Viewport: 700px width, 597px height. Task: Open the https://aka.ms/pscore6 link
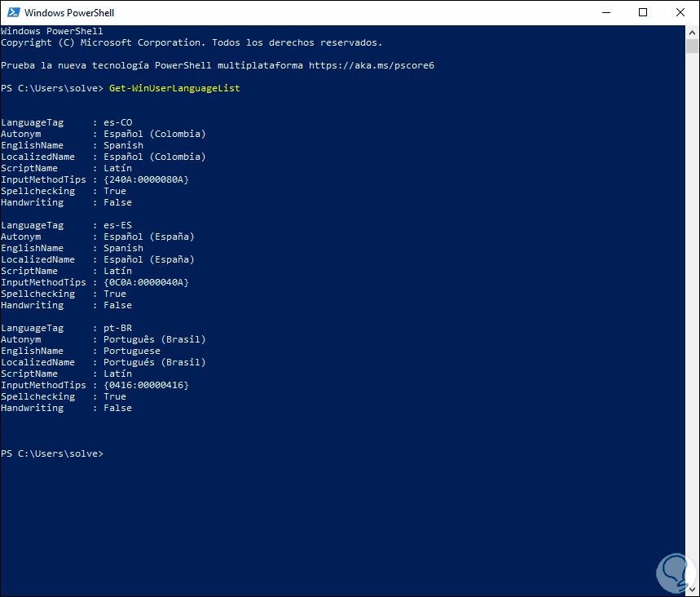coord(372,65)
